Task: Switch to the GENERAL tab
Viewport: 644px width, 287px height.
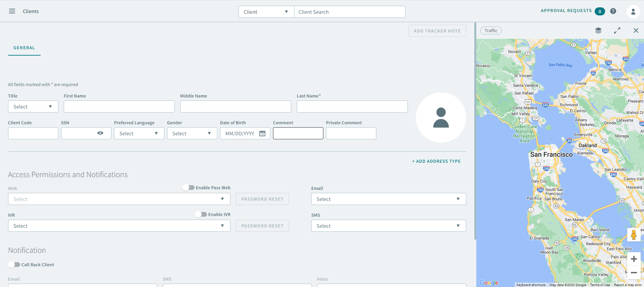Action: (x=24, y=48)
